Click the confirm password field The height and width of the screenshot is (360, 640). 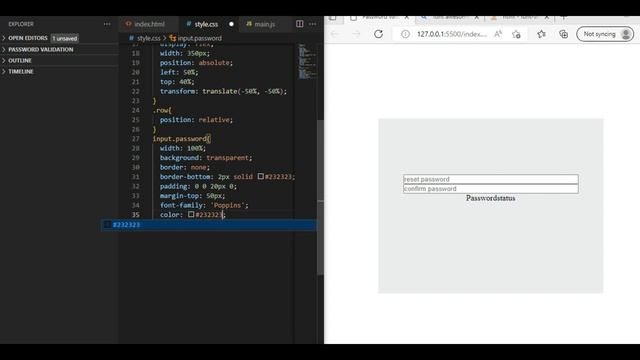coord(491,189)
